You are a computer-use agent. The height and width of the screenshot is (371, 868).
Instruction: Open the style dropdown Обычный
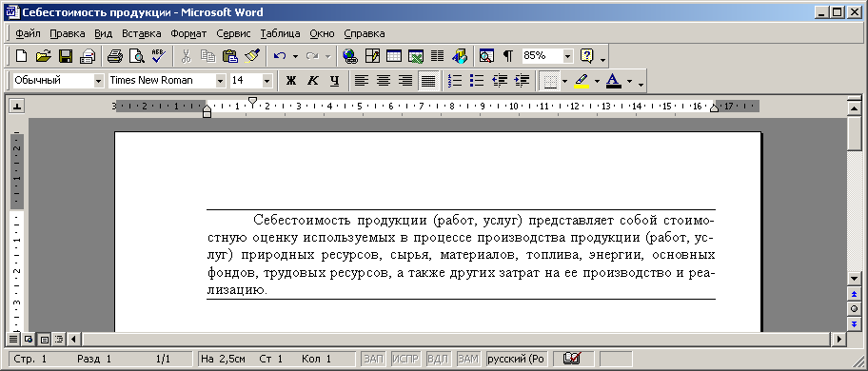(x=99, y=81)
